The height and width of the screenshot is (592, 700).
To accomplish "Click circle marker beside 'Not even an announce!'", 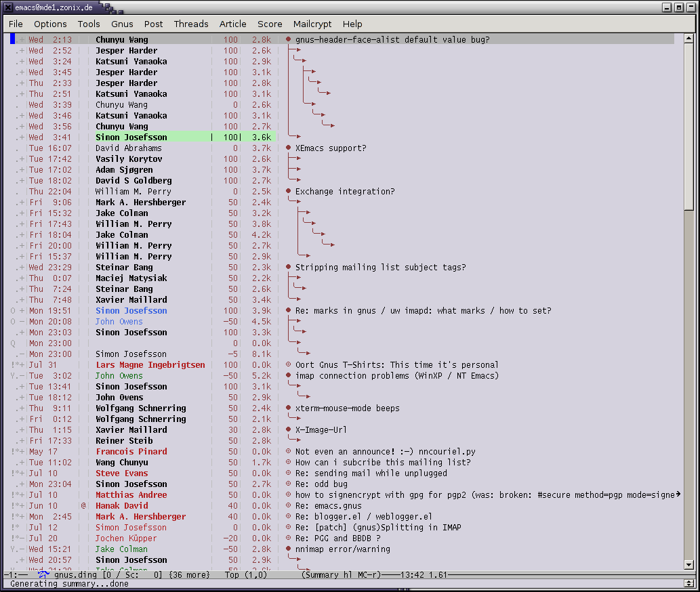I will [289, 451].
